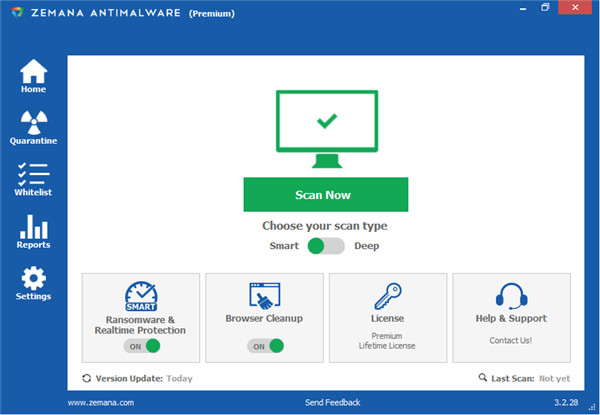Viewport: 600px width, 415px height.
Task: Open the Home section via house icon
Action: [x=34, y=71]
